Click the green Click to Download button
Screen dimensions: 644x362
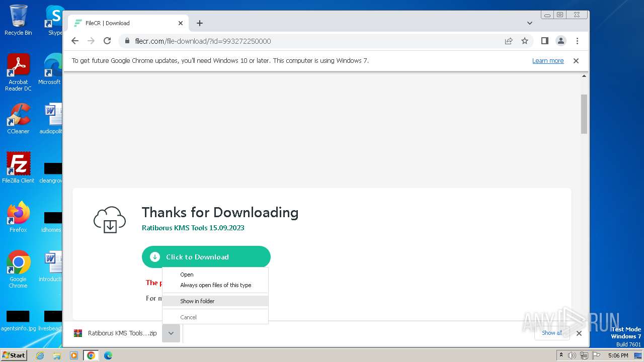pos(206,257)
